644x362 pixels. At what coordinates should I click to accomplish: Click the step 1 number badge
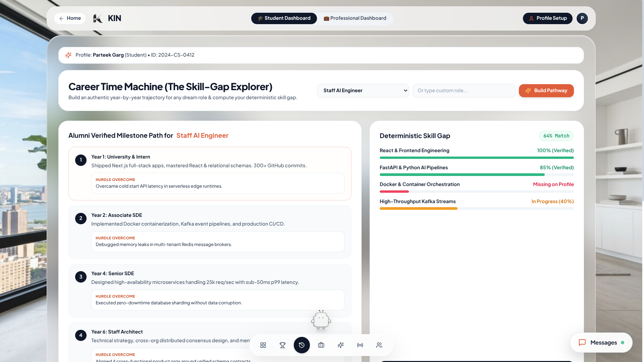pos(81,160)
